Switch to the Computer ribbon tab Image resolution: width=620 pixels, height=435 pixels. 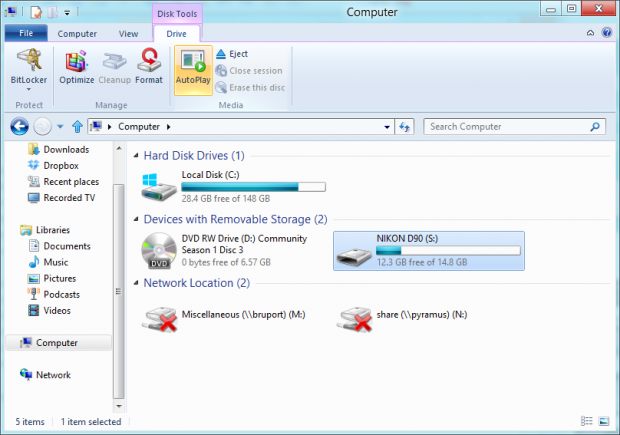point(77,34)
